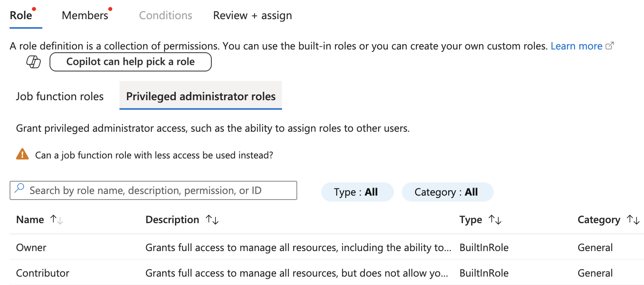Select the Contributor role row
This screenshot has height=285, width=644.
[326, 273]
